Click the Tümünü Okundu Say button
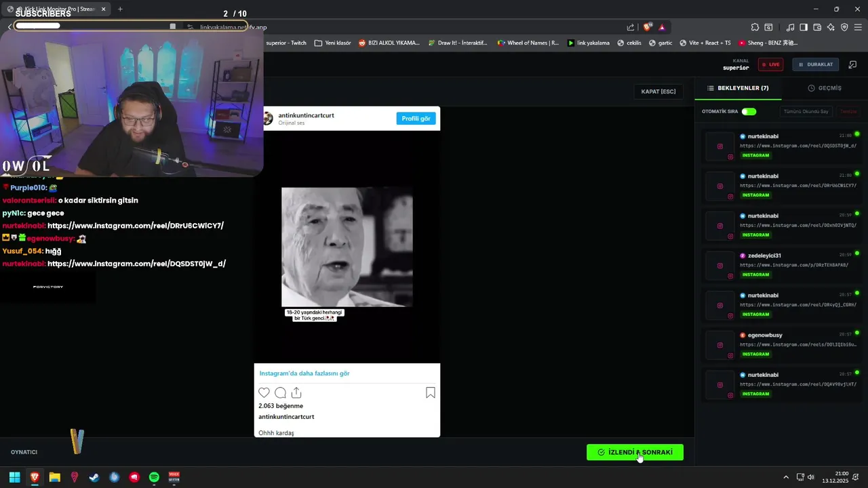 pyautogui.click(x=806, y=111)
